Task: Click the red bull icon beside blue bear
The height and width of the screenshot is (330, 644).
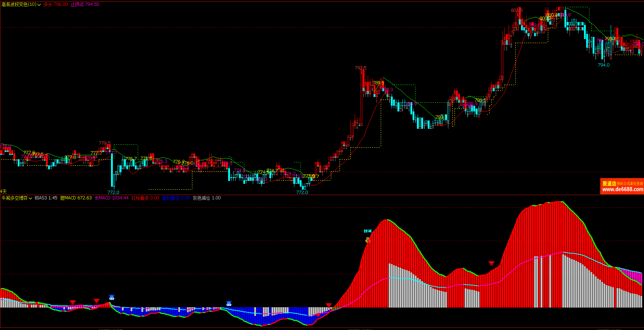Action: (97, 301)
